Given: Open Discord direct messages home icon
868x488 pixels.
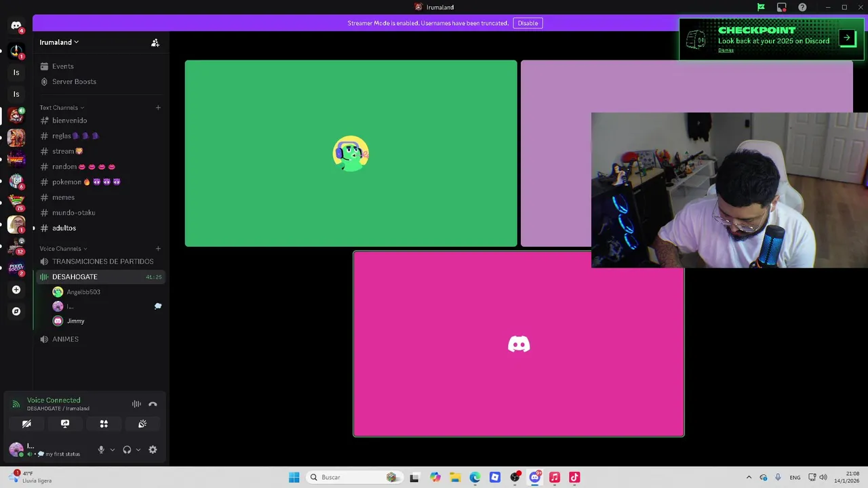Looking at the screenshot, I should coord(16,26).
